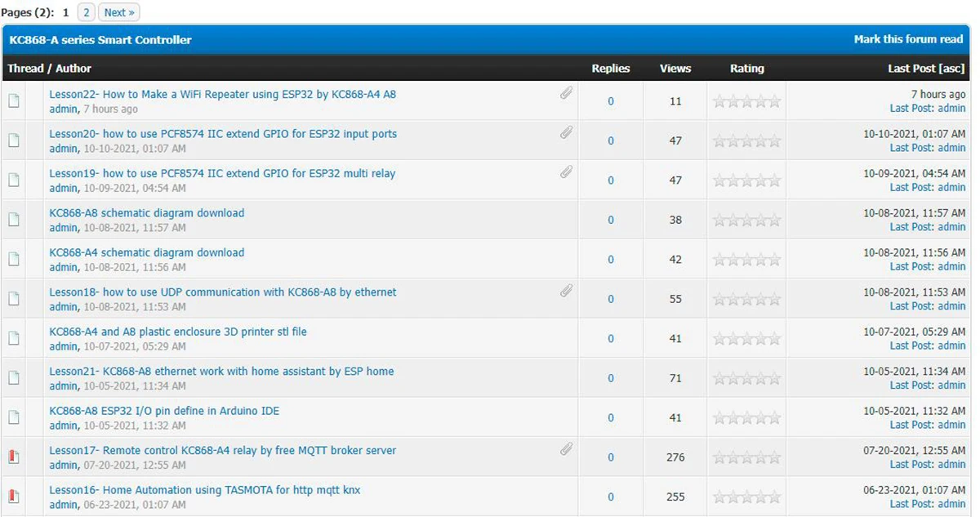
Task: Click the thread status icon beside KC868-A8 schematic
Action: tap(13, 220)
